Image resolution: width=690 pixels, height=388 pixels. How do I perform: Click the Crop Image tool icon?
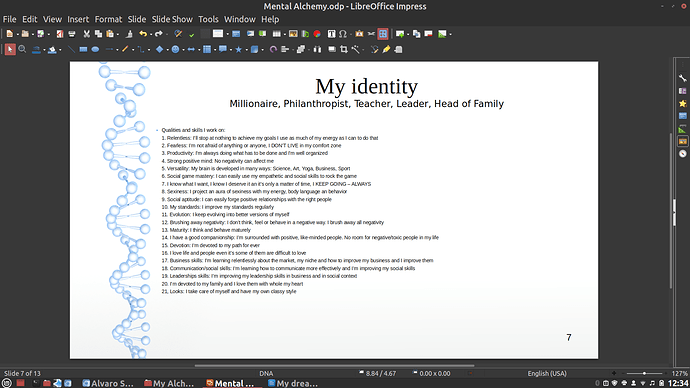[344, 50]
